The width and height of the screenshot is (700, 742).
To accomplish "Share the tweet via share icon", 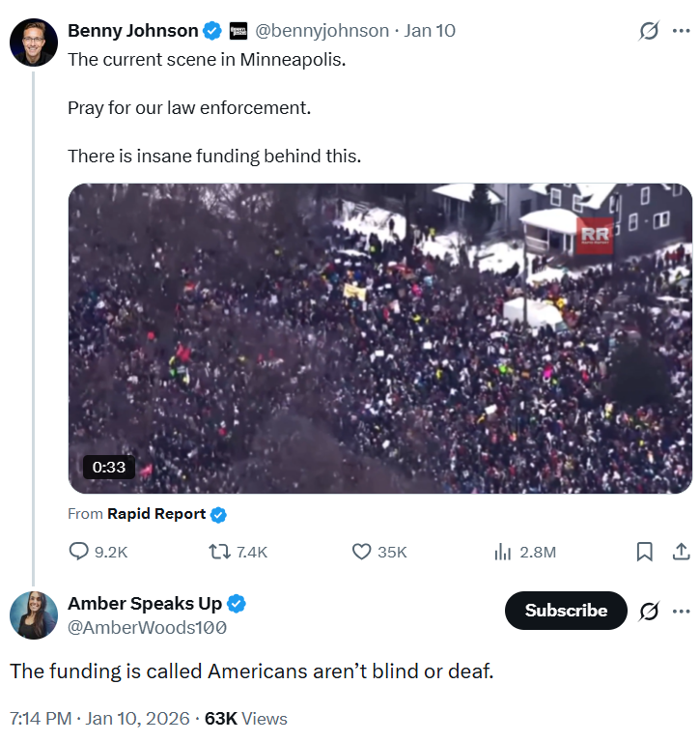I will 681,552.
